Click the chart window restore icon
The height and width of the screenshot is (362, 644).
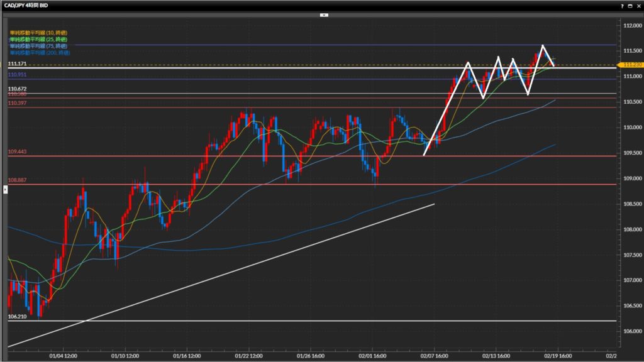point(630,5)
